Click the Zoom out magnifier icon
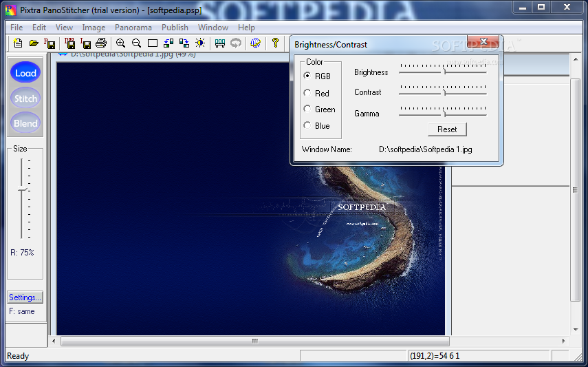588x367 pixels. (x=136, y=43)
